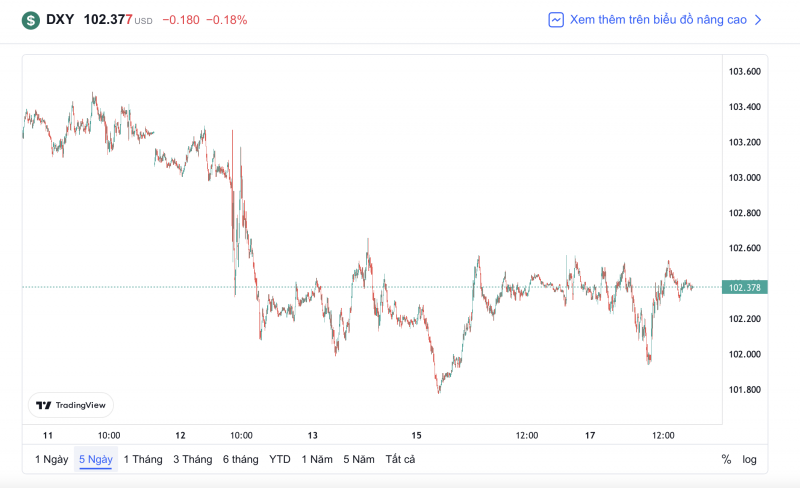800x488 pixels.
Task: Select the '1 Ngày' time range
Action: [51, 459]
